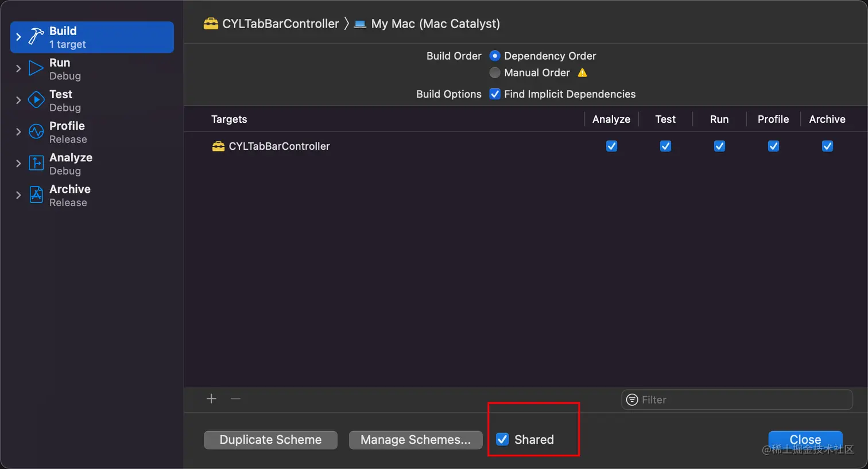
Task: Expand the Archive action chevron
Action: (18, 195)
